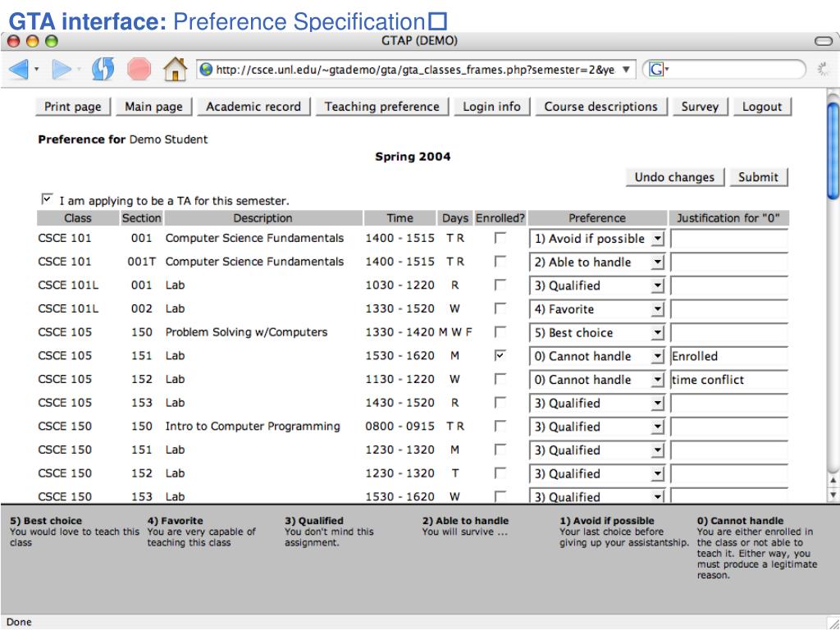Click the Google search engine icon
The width and height of the screenshot is (840, 630).
[x=655, y=70]
